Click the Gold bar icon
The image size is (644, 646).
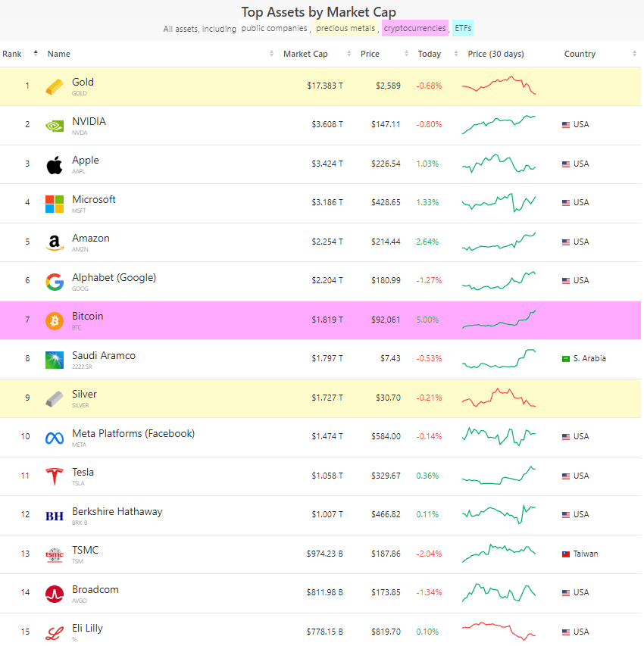[x=55, y=86]
